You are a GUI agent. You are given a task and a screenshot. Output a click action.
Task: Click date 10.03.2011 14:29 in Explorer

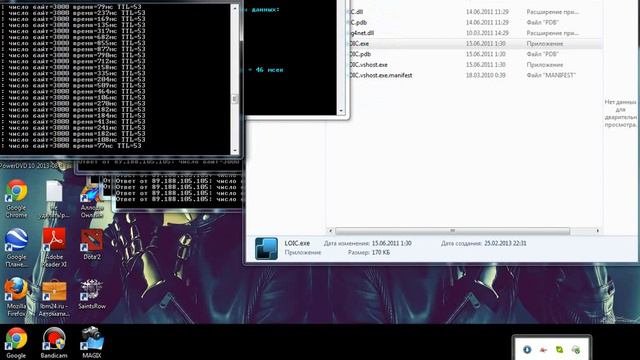coord(487,33)
